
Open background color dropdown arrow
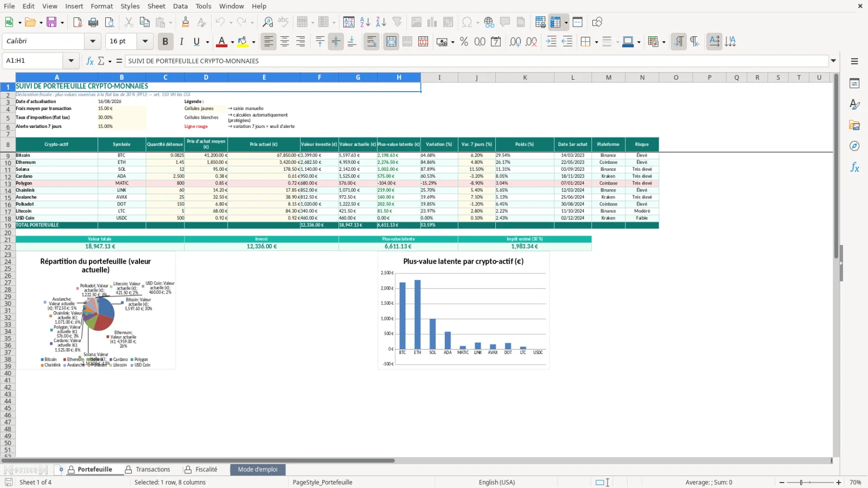[x=253, y=42]
